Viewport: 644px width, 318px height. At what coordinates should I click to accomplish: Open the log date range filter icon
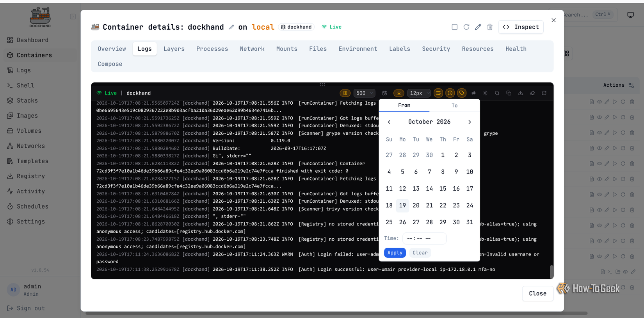(384, 93)
